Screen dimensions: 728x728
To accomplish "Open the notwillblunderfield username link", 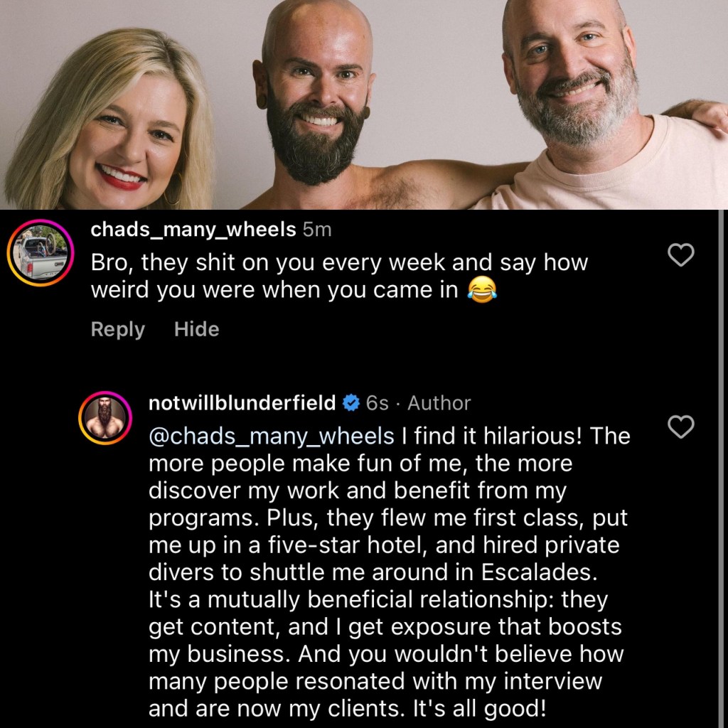I will (242, 403).
